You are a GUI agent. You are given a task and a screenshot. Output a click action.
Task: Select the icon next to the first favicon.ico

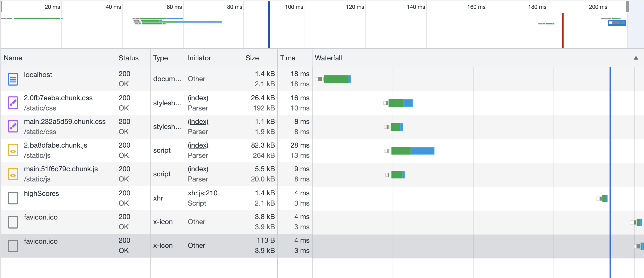(x=13, y=222)
